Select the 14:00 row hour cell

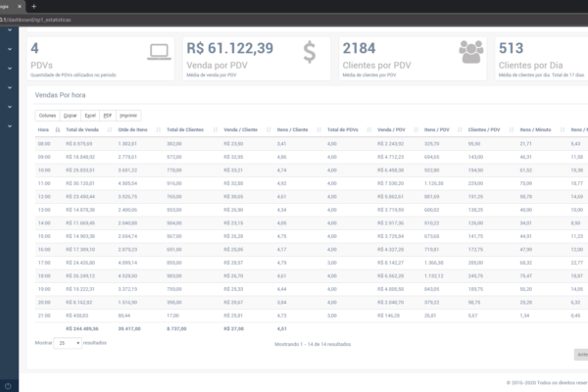(x=44, y=222)
